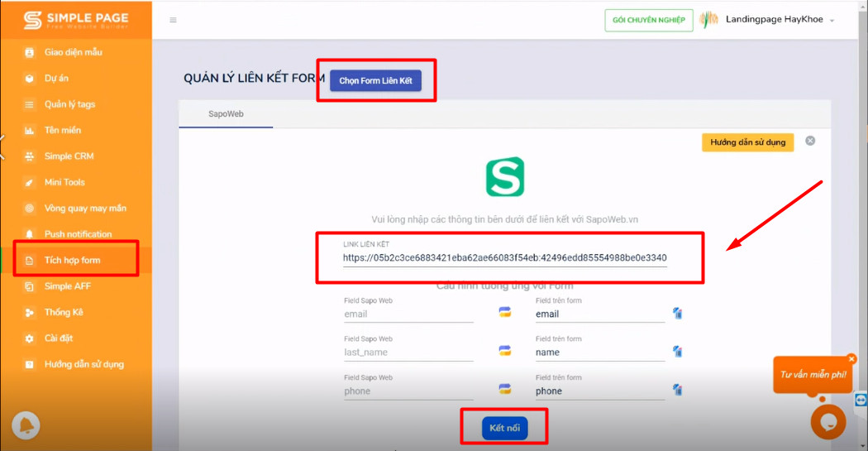Click the Field trên form name input
The width and height of the screenshot is (868, 451).
600,353
